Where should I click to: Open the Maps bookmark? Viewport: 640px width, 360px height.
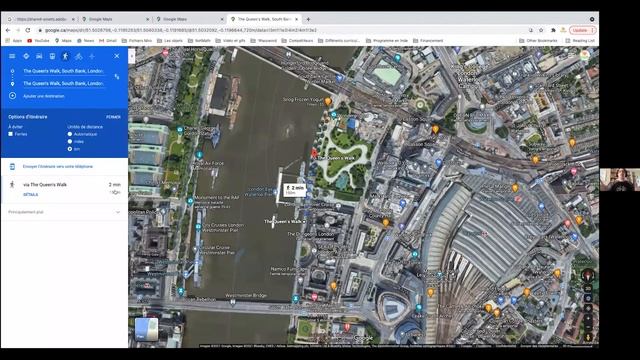point(63,41)
